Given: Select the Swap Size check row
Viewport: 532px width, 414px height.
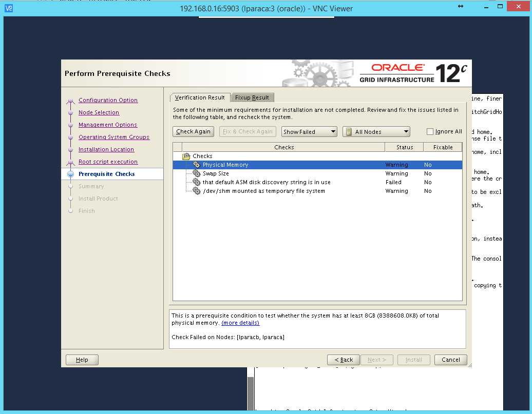Looking at the screenshot, I should click(x=317, y=173).
